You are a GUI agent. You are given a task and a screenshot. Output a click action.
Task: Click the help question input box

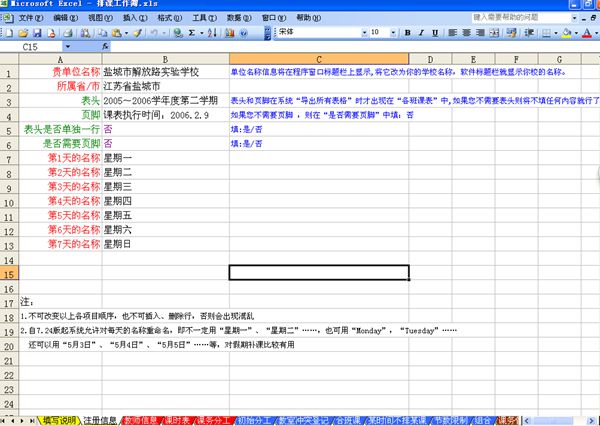point(521,18)
